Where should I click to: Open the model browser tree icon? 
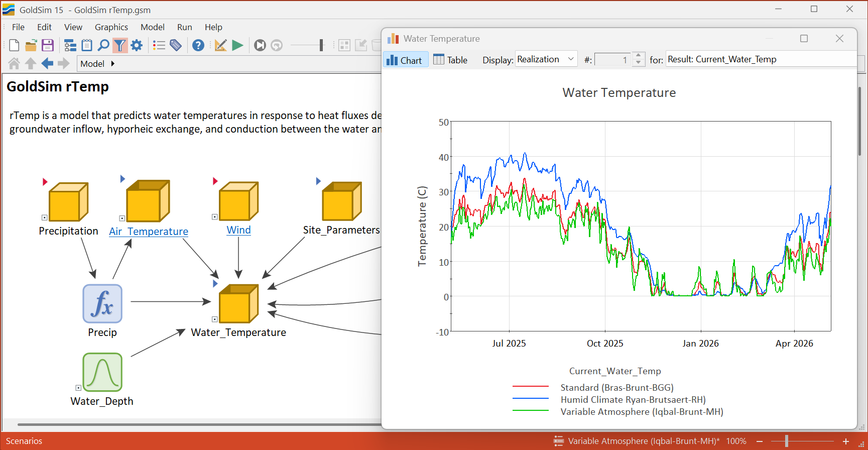click(x=70, y=45)
